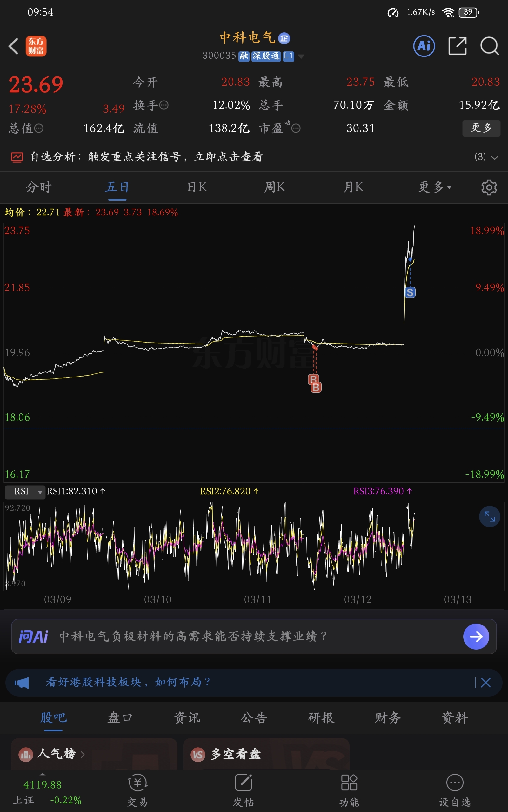Image resolution: width=508 pixels, height=812 pixels.
Task: Open the search magnifier icon
Action: click(x=490, y=46)
